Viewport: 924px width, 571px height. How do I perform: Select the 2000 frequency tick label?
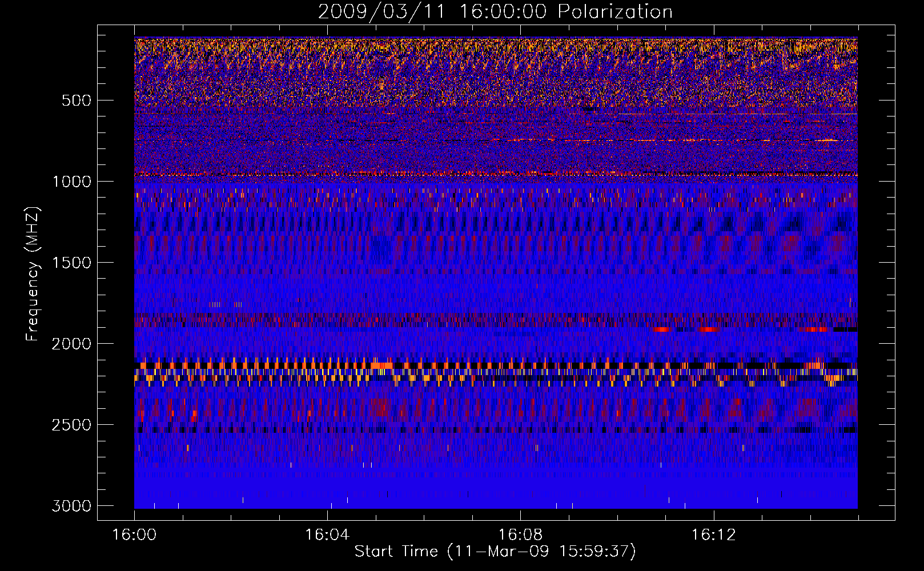click(71, 344)
